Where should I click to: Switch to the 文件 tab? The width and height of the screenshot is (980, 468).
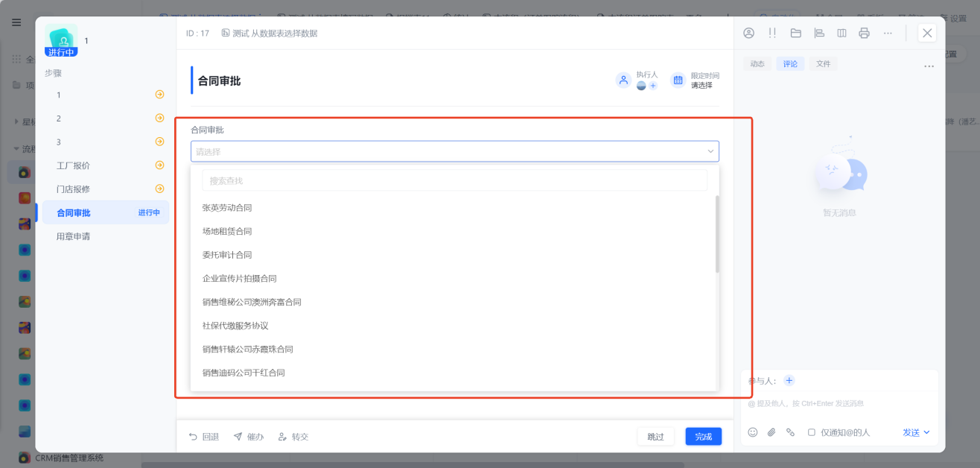(x=823, y=64)
